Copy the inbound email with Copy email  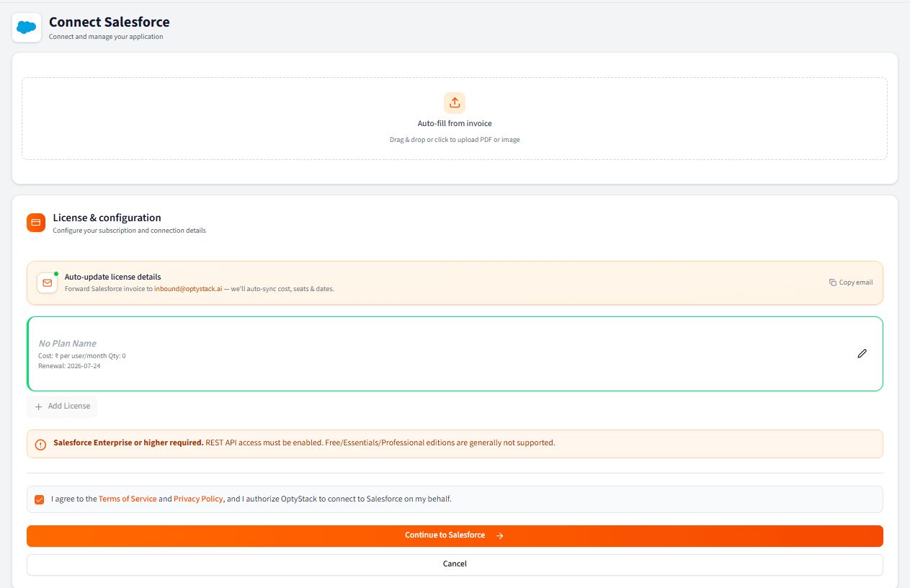[851, 282]
